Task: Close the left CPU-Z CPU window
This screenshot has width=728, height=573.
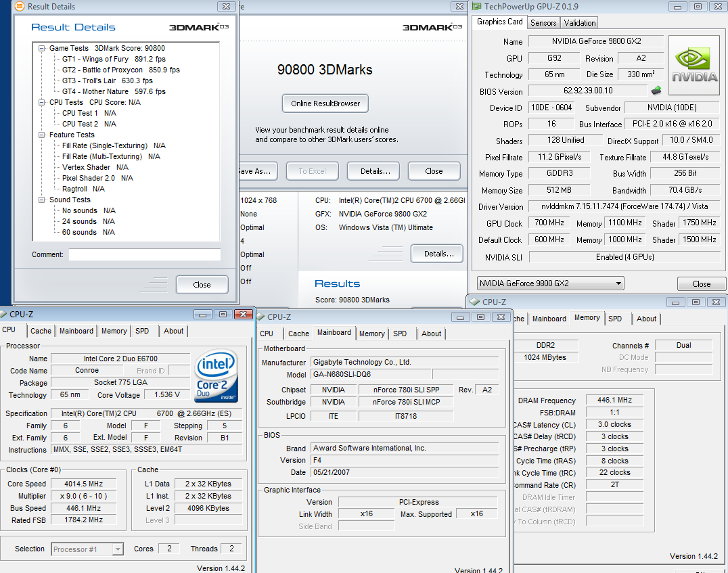Action: point(244,315)
